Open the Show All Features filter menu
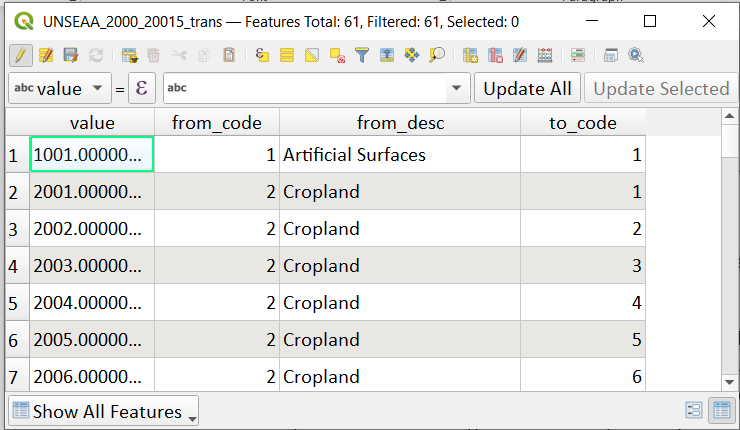Image resolution: width=740 pixels, height=430 pixels. [x=103, y=411]
